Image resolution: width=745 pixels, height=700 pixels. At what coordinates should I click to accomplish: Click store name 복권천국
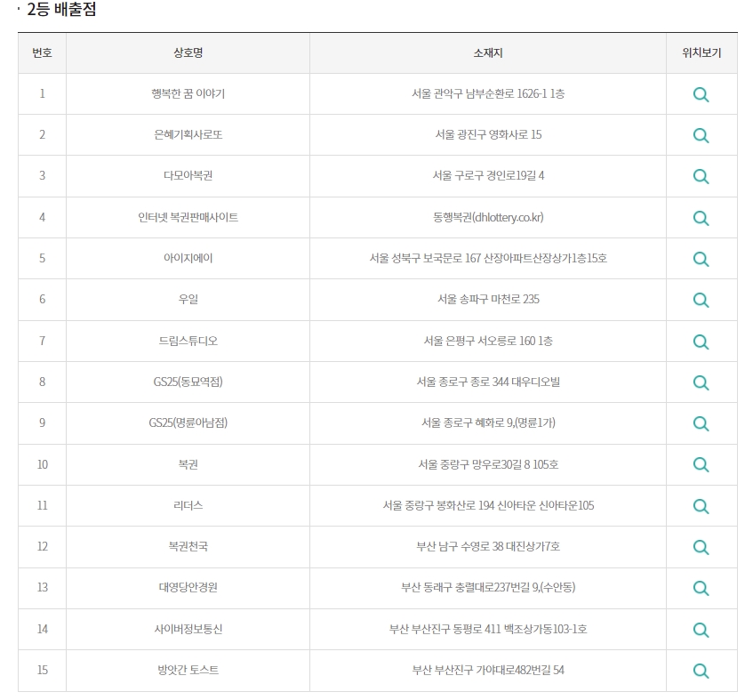pos(188,546)
